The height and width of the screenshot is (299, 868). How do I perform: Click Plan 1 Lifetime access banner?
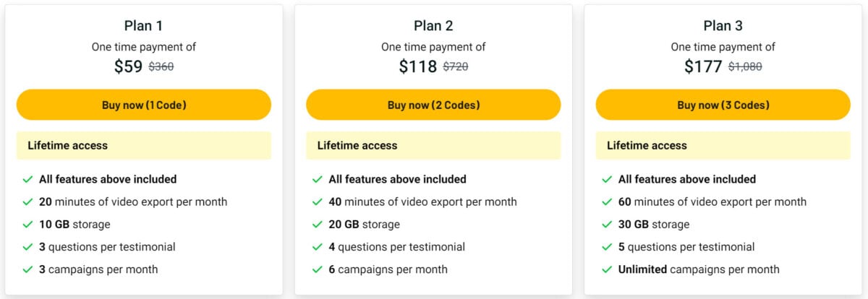[x=144, y=145]
